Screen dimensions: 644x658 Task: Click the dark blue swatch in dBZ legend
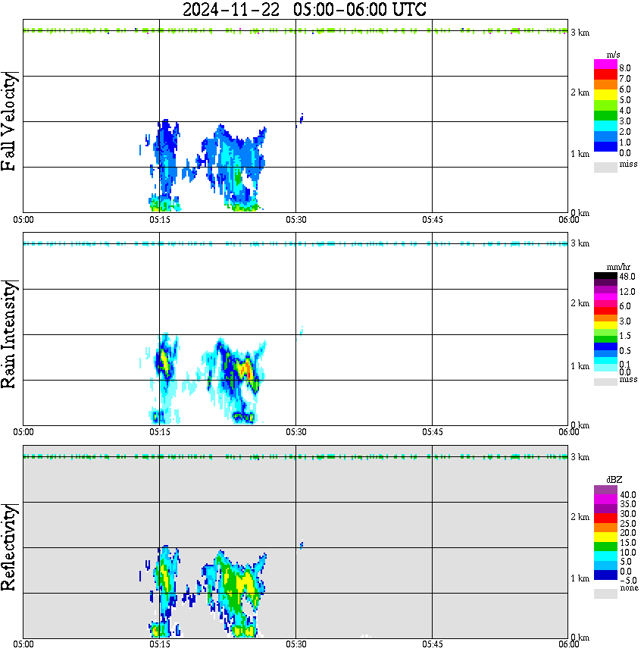(605, 575)
